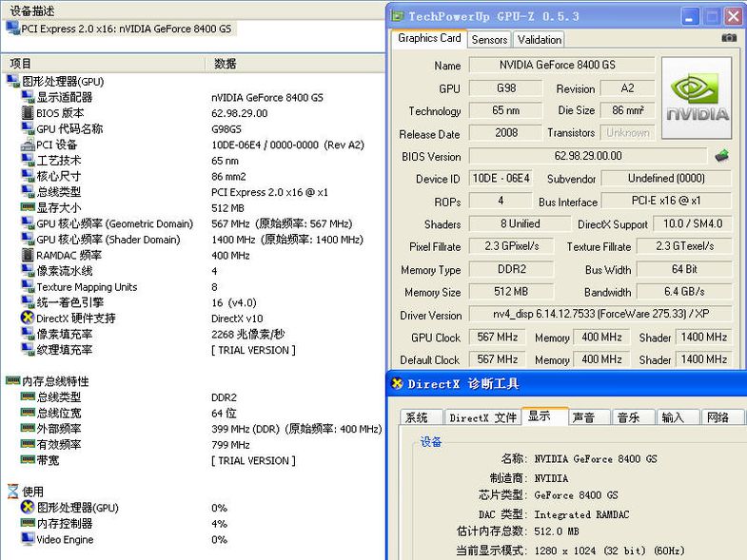Click the GPU-Z title bar icon
The width and height of the screenshot is (747, 560).
[397, 16]
